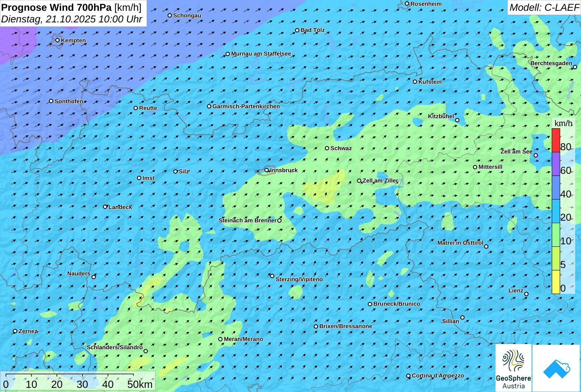Click the Zell am Ziller marker
This screenshot has width=581, height=392.
tap(359, 181)
